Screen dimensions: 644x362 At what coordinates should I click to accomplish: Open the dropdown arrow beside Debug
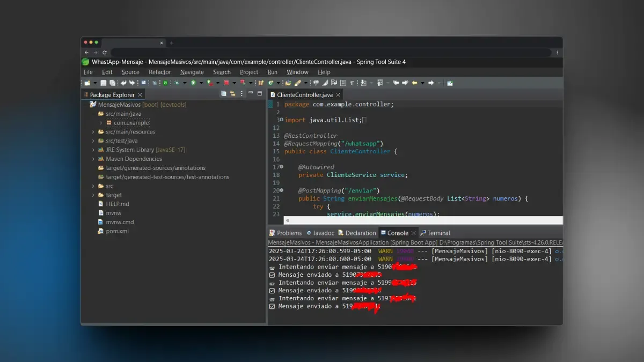coord(185,83)
